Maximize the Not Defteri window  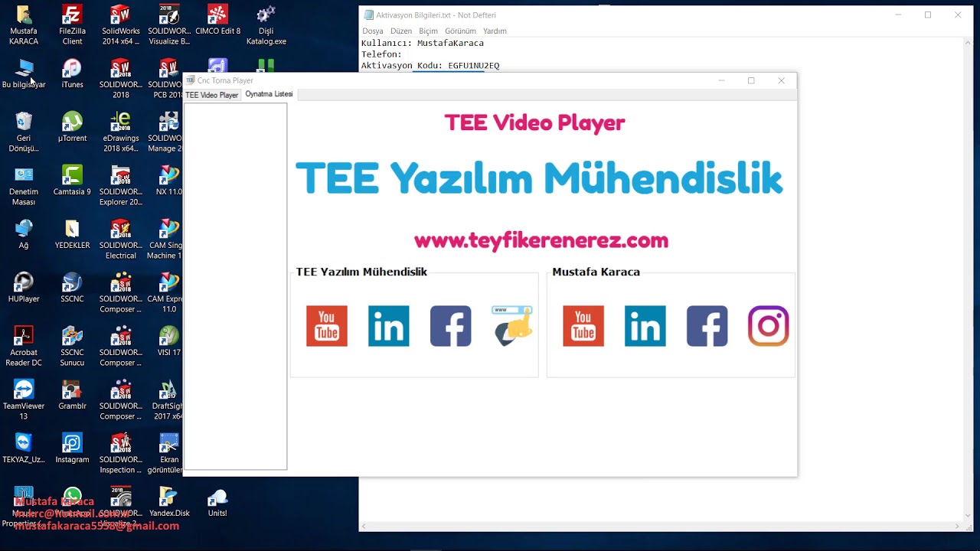(928, 15)
